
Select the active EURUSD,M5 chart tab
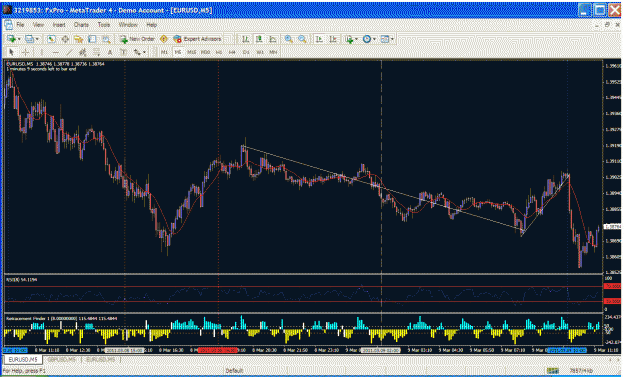tap(23, 359)
